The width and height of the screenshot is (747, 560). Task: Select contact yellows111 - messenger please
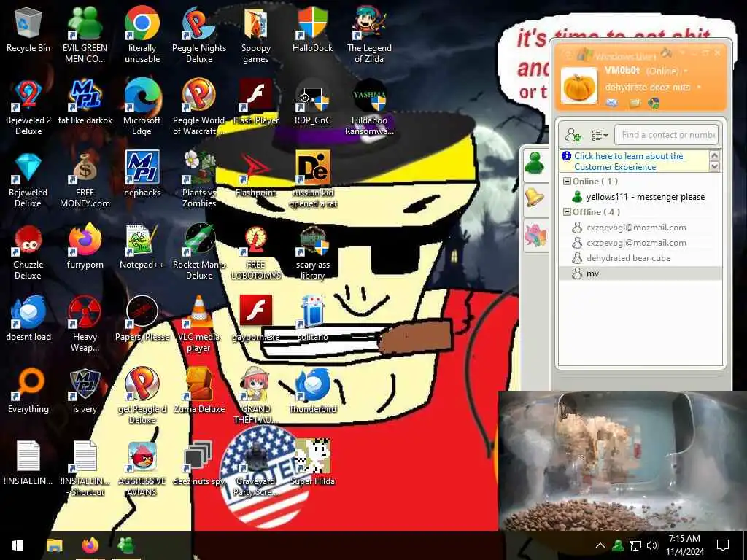[x=640, y=197]
